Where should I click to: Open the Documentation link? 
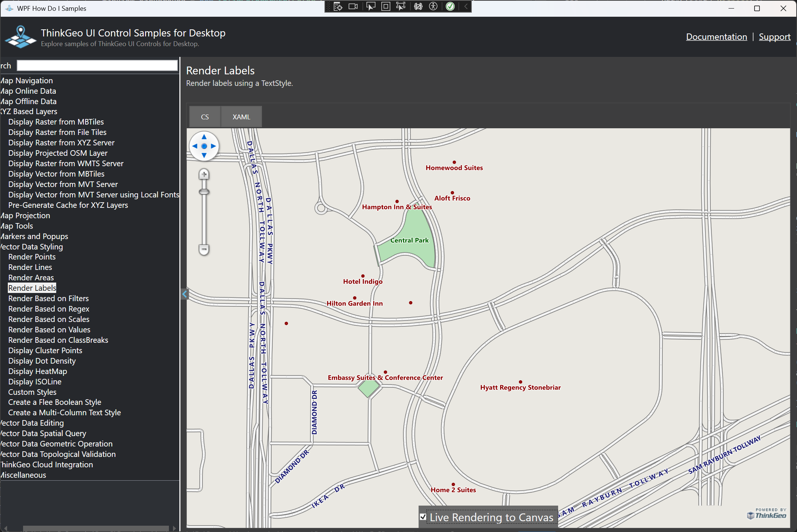click(x=716, y=36)
